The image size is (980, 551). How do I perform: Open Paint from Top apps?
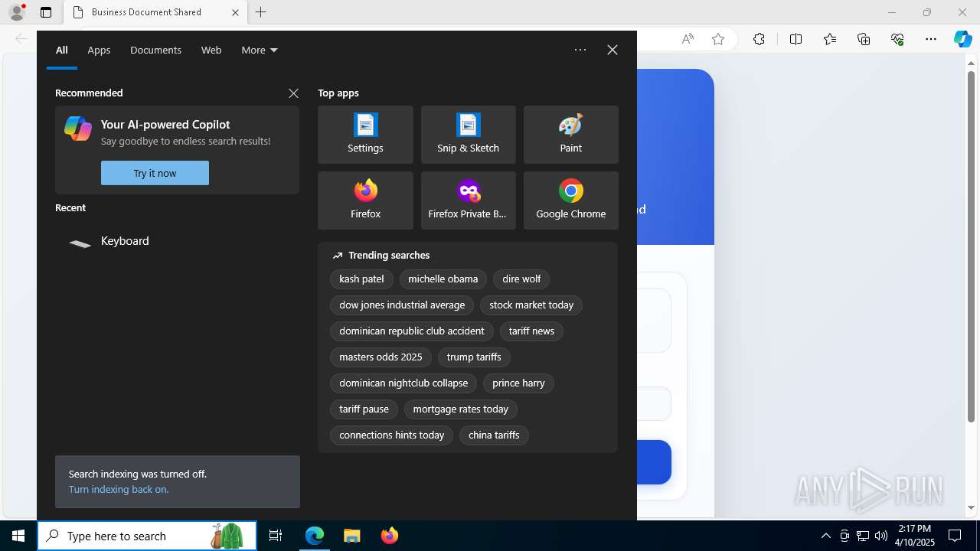570,135
